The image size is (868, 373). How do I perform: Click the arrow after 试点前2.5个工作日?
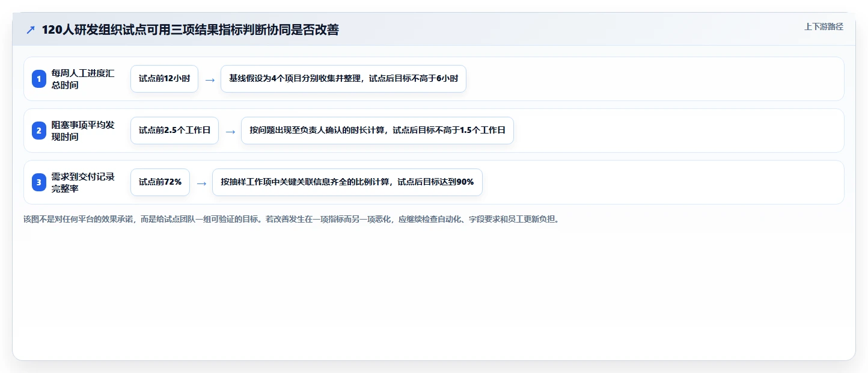pos(230,131)
